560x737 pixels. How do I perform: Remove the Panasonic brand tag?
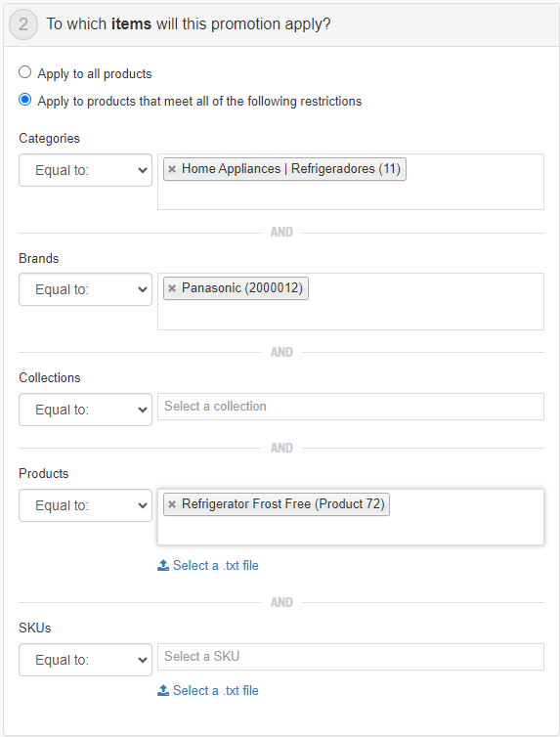coord(172,288)
